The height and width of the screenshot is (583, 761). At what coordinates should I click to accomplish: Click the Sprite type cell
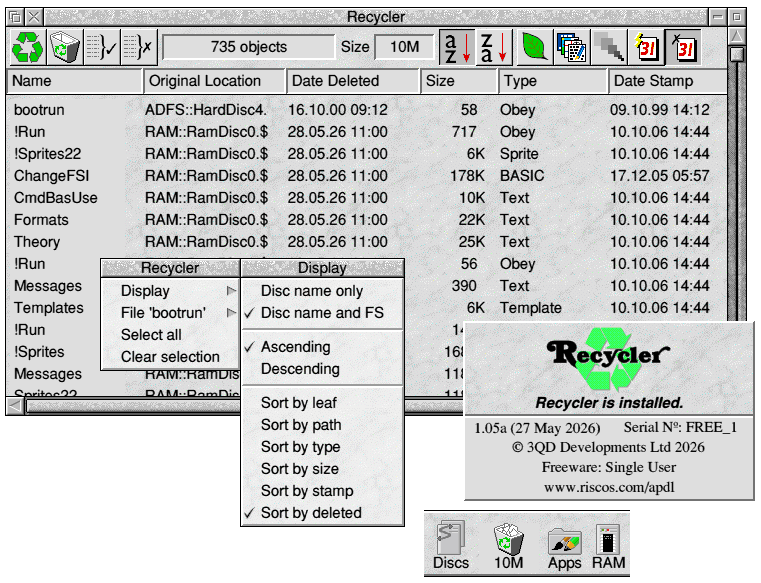point(519,154)
